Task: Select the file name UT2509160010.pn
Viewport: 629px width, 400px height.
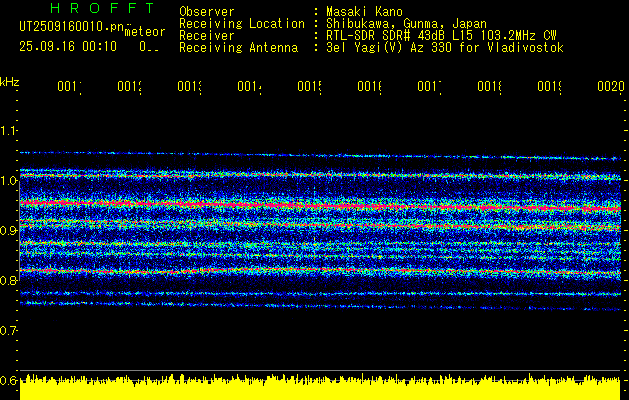Action: pyautogui.click(x=71, y=27)
